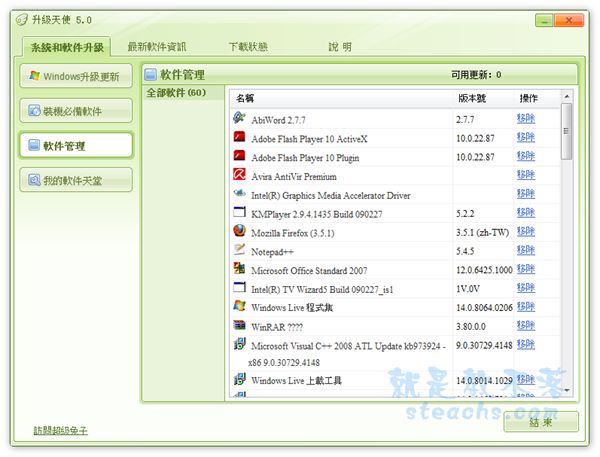Select version cell 14.0.8064.0206
The image size is (600, 457).
[x=484, y=308]
